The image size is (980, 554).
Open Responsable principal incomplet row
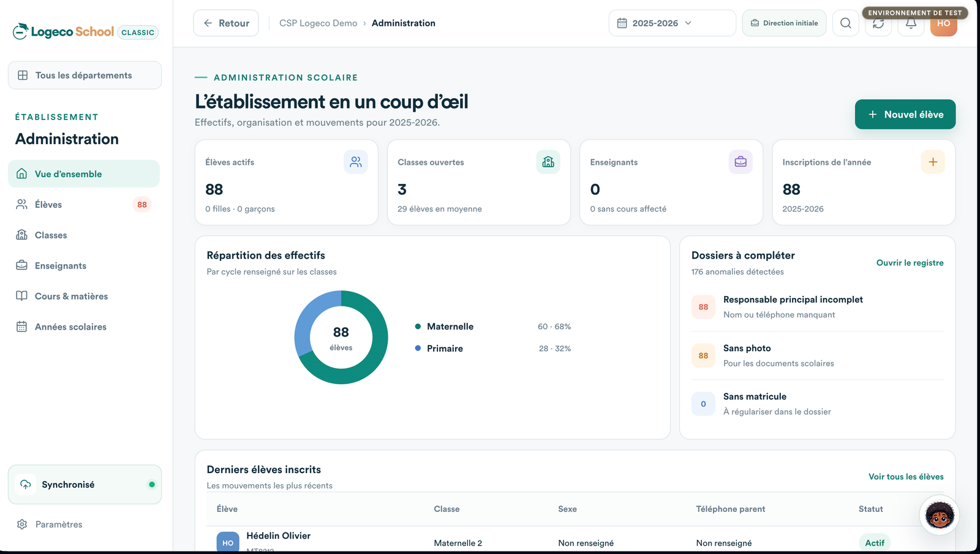818,307
